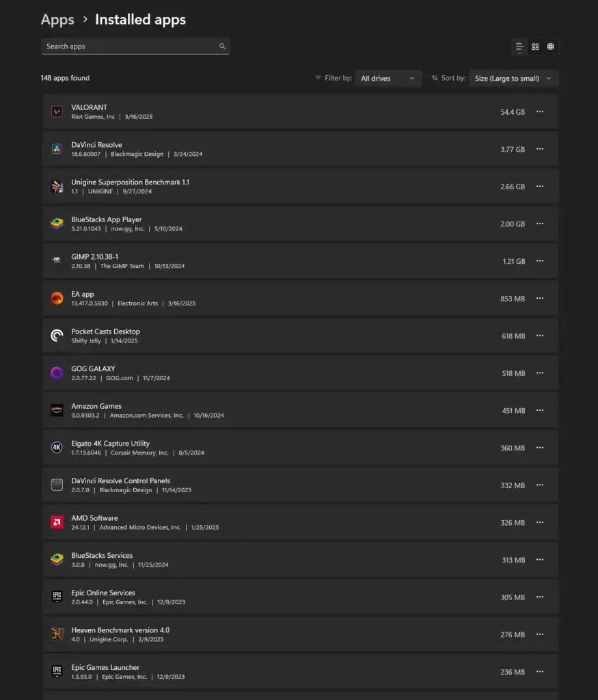Click the AMD Software icon
Image resolution: width=598 pixels, height=700 pixels.
pyautogui.click(x=57, y=522)
